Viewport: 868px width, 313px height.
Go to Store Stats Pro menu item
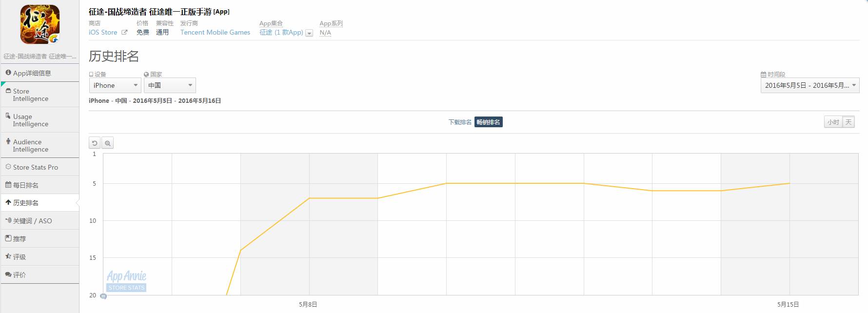coord(35,167)
